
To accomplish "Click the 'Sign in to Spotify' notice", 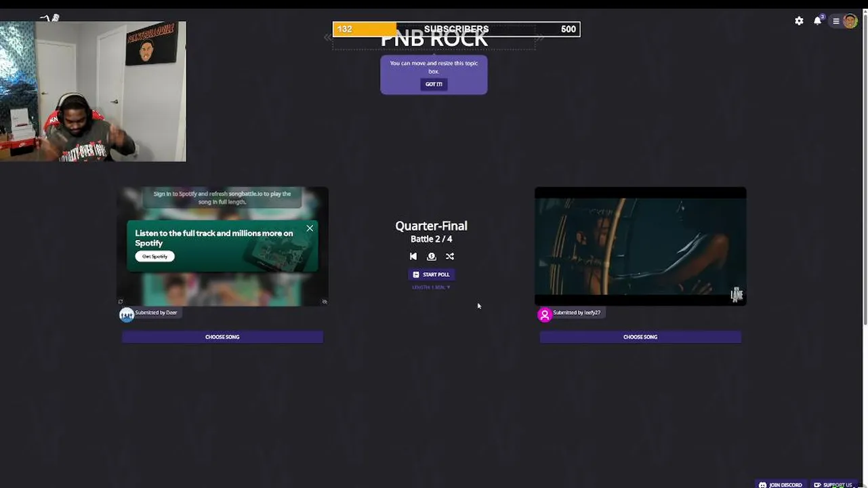I will (x=222, y=198).
